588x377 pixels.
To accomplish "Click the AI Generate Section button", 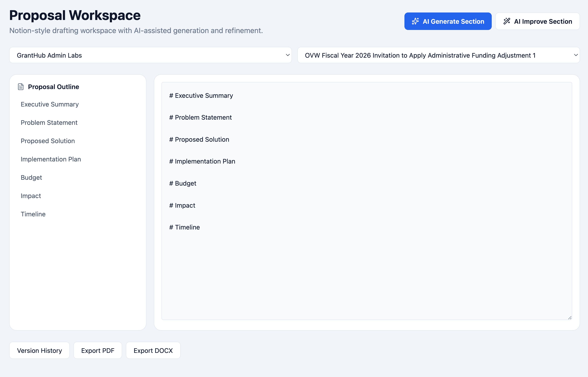I will [x=448, y=21].
